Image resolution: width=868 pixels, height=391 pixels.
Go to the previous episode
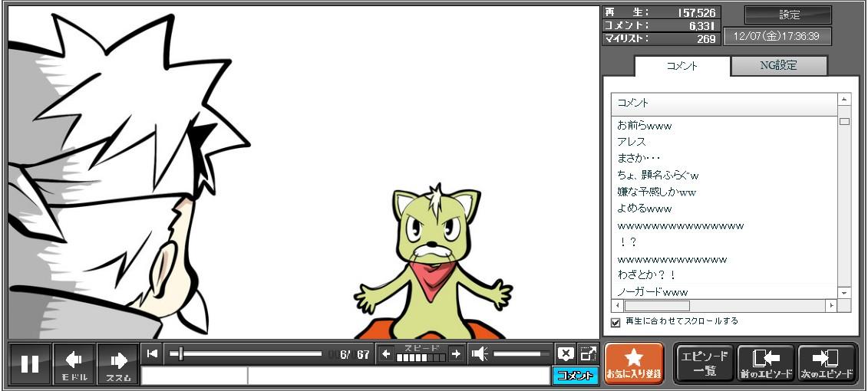pyautogui.click(x=765, y=363)
